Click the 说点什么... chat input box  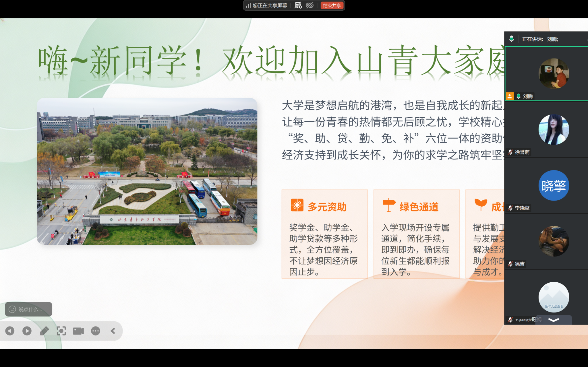point(28,309)
